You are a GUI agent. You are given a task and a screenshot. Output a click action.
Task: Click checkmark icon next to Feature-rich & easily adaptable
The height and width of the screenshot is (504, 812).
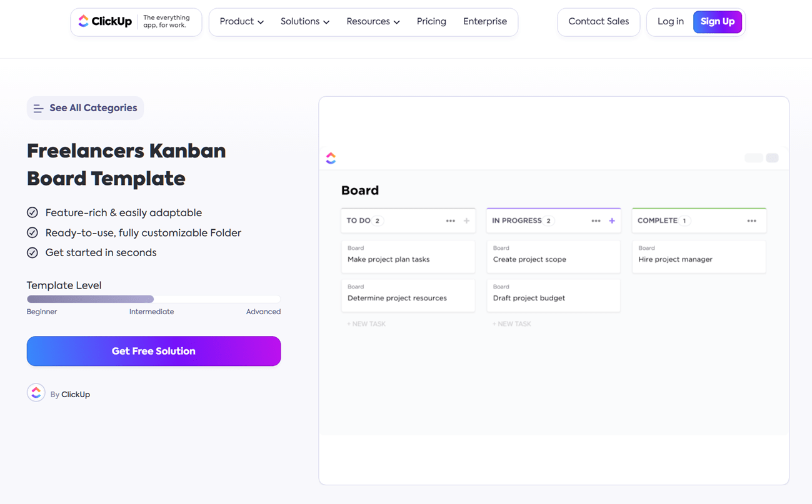coord(33,213)
